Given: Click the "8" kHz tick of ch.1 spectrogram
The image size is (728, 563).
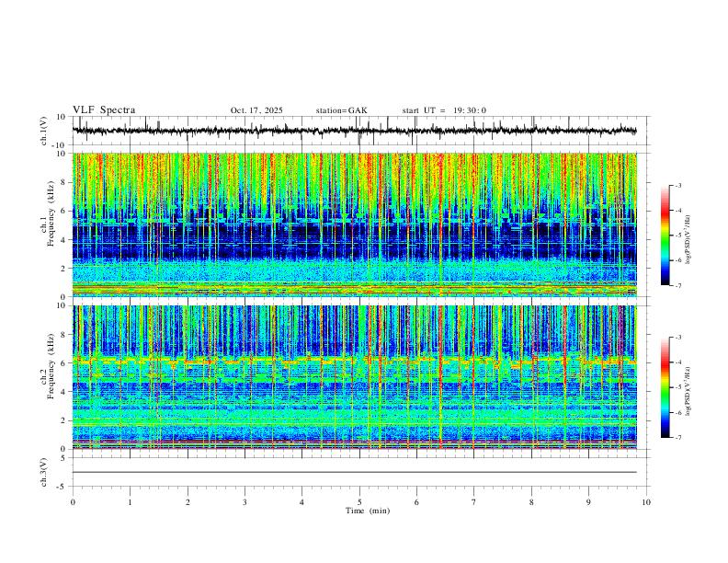Looking at the screenshot, I should (x=63, y=182).
